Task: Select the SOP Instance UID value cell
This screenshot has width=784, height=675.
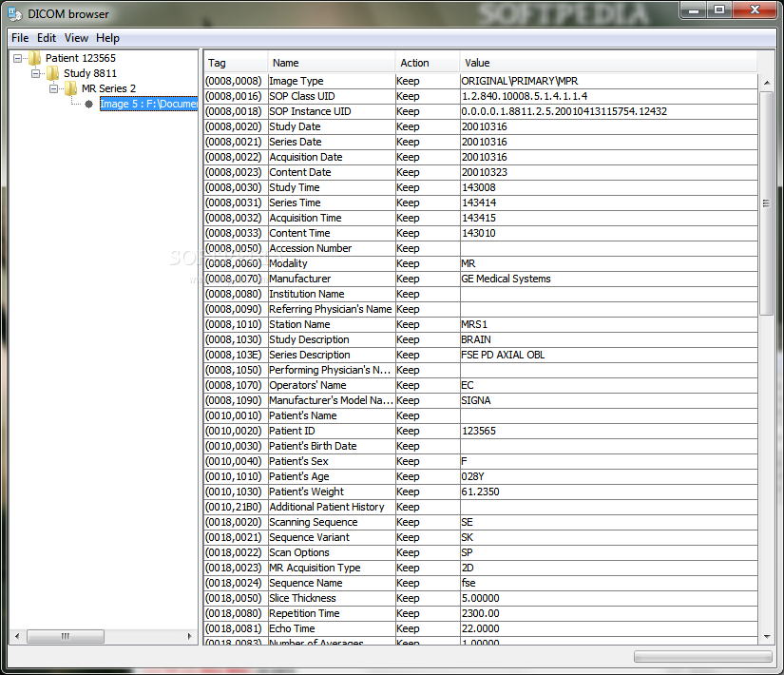Action: pos(608,111)
